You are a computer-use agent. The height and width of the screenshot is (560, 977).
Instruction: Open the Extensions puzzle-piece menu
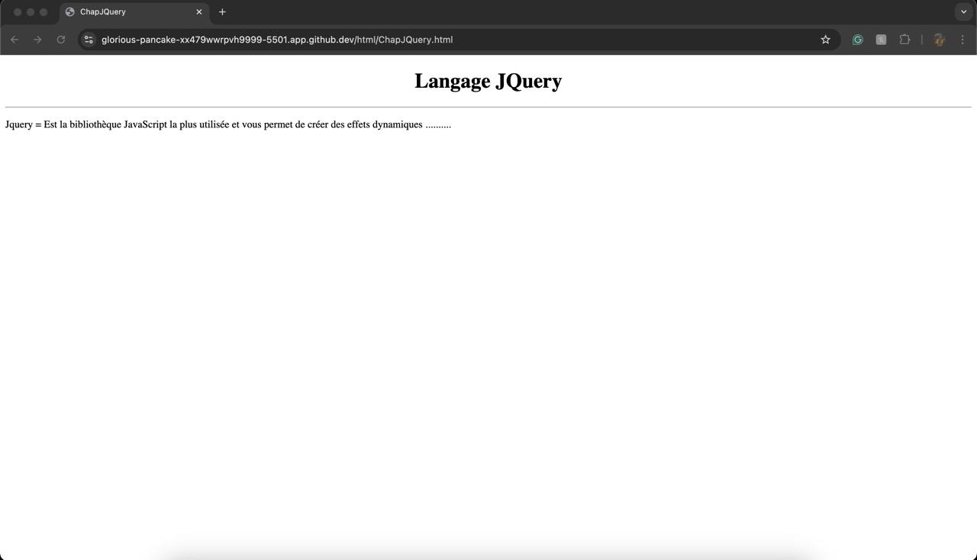pyautogui.click(x=904, y=40)
